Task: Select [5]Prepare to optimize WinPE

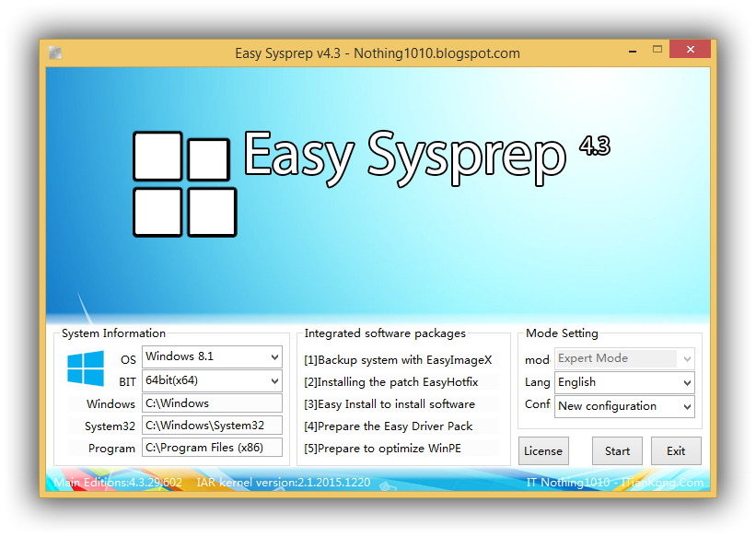Action: (x=382, y=449)
